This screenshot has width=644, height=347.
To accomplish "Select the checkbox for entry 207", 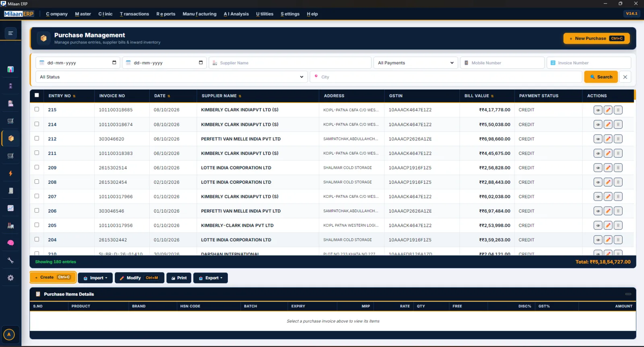I will [x=37, y=196].
